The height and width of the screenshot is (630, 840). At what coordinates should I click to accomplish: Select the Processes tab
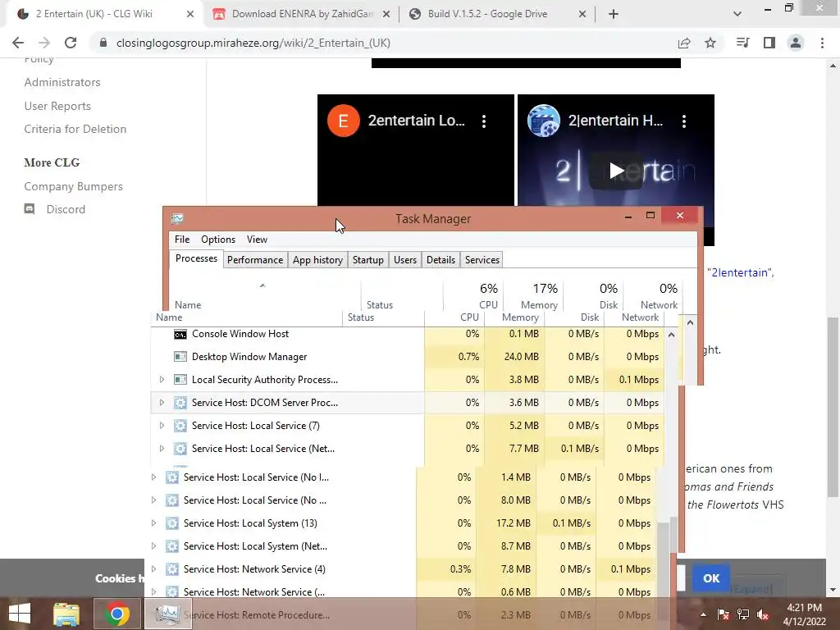click(196, 258)
